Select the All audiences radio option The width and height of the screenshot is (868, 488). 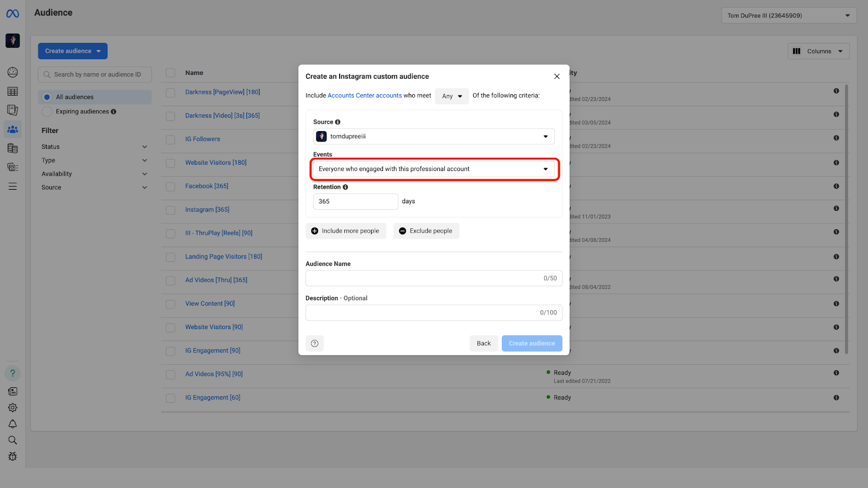(x=47, y=97)
